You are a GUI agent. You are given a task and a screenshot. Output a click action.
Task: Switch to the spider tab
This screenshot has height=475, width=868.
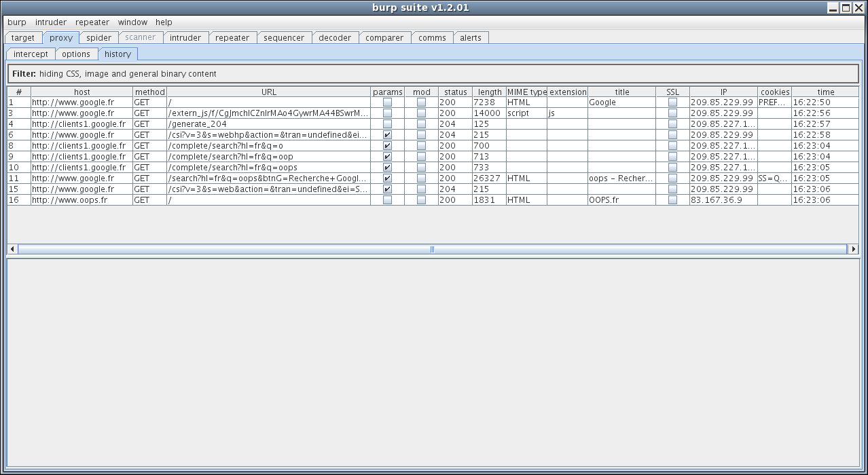[x=98, y=38]
